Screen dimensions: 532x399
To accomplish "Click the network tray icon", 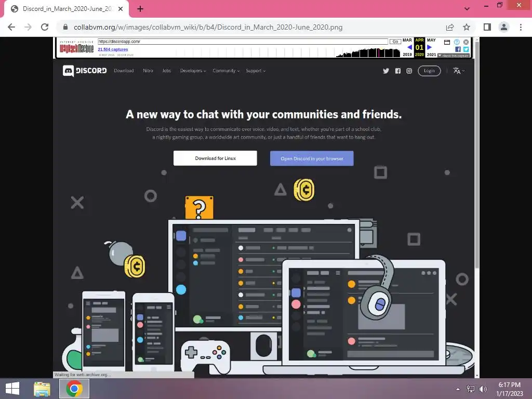I will 471,389.
